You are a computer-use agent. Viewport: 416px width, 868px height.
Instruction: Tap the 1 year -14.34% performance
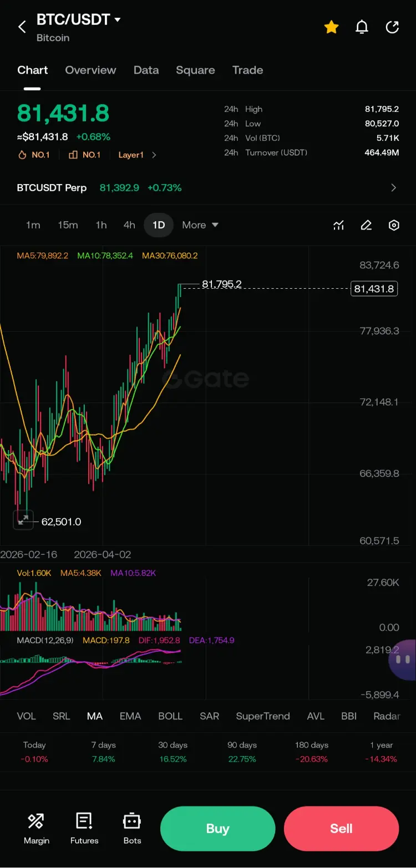pos(381,752)
